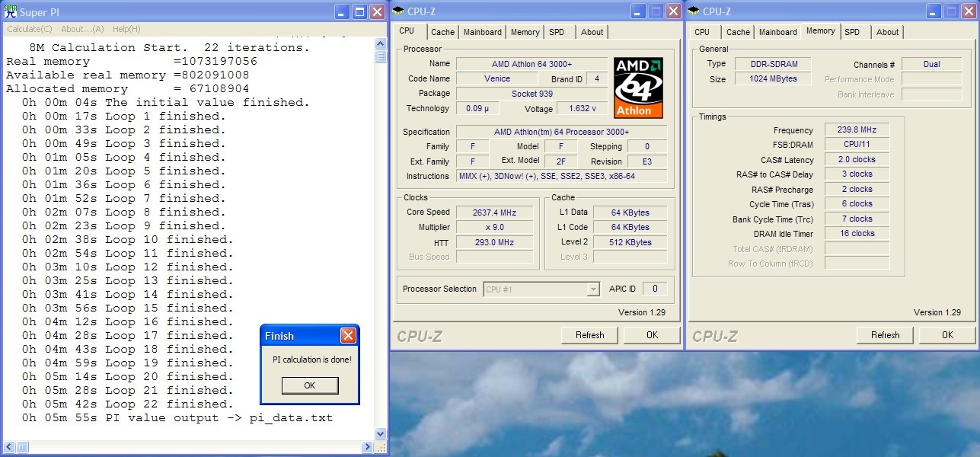
Task: Click the Cycle Time (Tras) value 6 clocks
Action: 857,204
